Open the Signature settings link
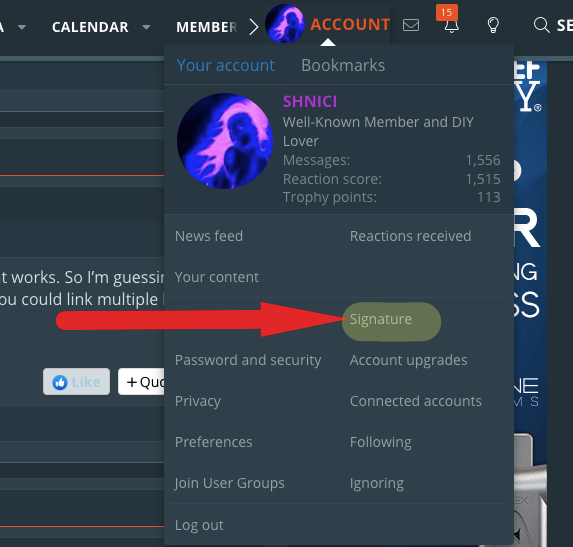Screen dimensions: 573x547 coord(380,319)
